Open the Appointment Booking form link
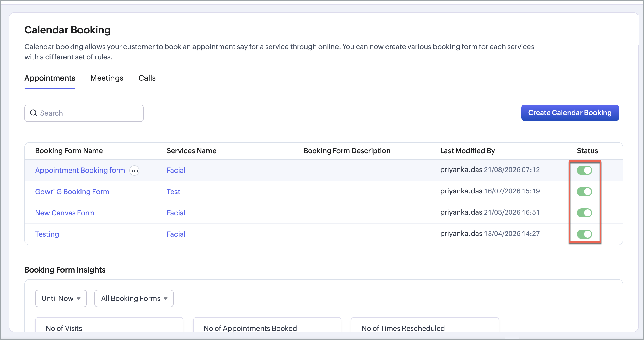 (80, 170)
